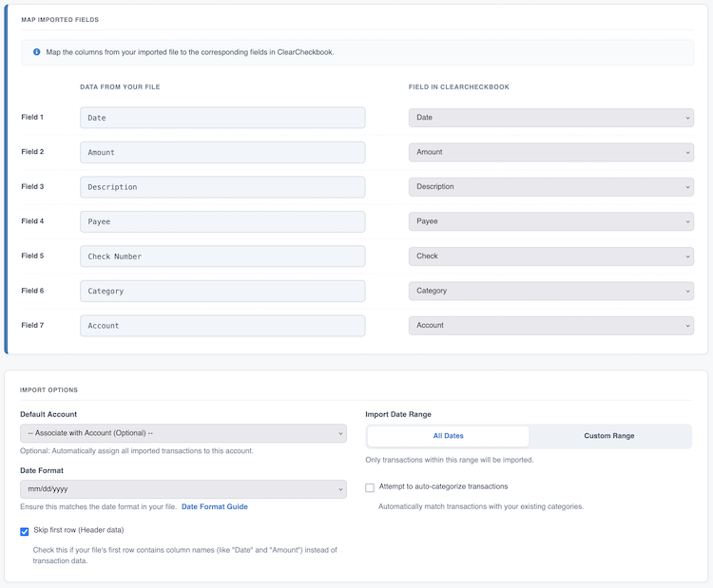This screenshot has height=588, width=713.
Task: Click 'Skip first row (Header data)' label text
Action: click(x=79, y=530)
